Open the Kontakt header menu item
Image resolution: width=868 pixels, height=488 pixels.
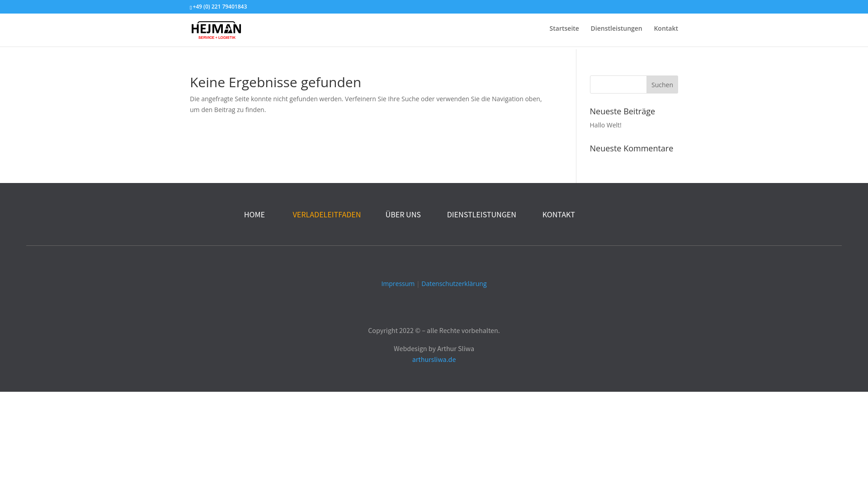(x=665, y=28)
